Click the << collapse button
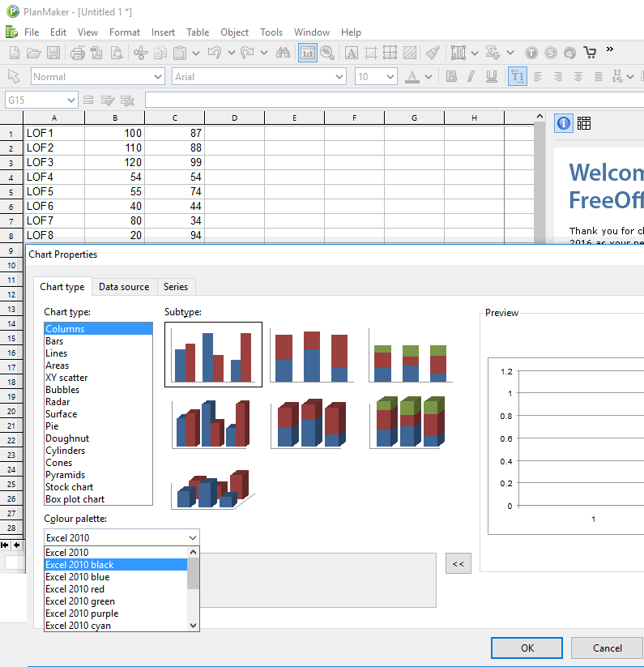The width and height of the screenshot is (644, 667). [458, 563]
